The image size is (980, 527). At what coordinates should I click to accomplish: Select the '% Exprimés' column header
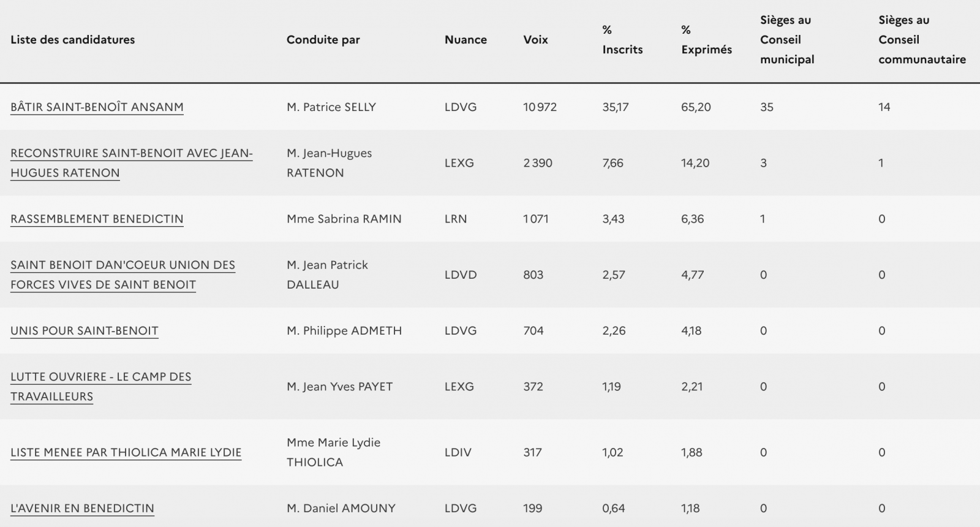[x=706, y=40]
